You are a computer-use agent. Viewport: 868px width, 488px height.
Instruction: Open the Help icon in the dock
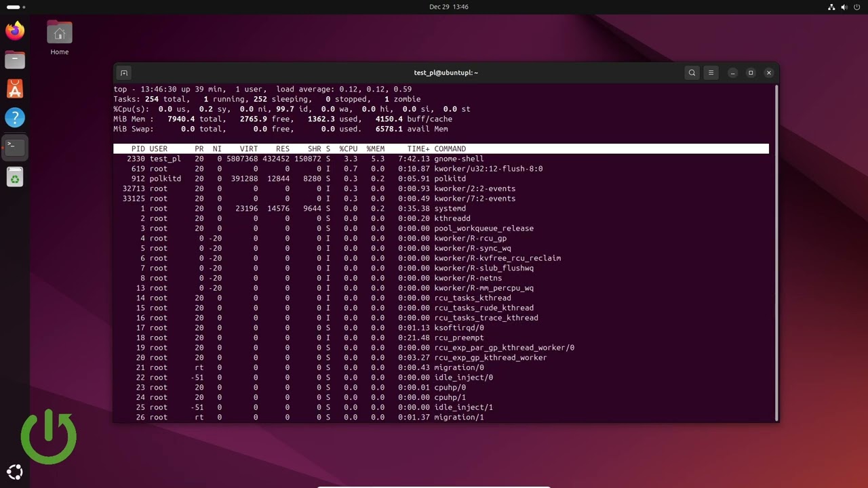point(15,118)
